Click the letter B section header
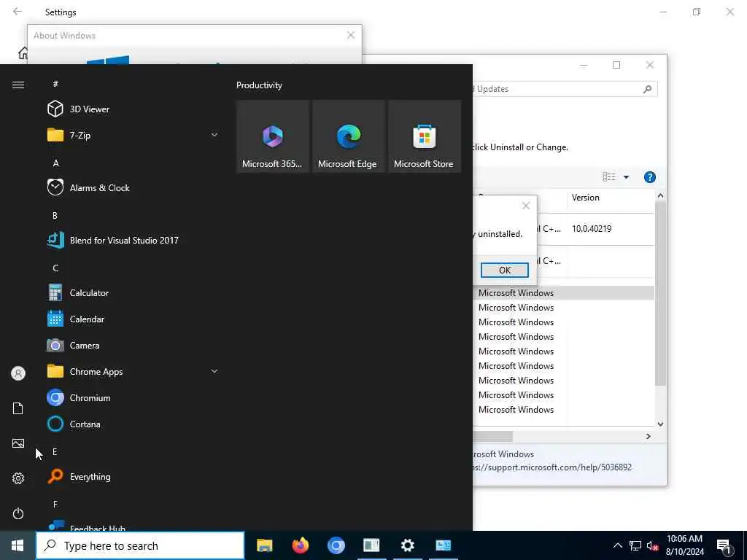 click(x=55, y=215)
